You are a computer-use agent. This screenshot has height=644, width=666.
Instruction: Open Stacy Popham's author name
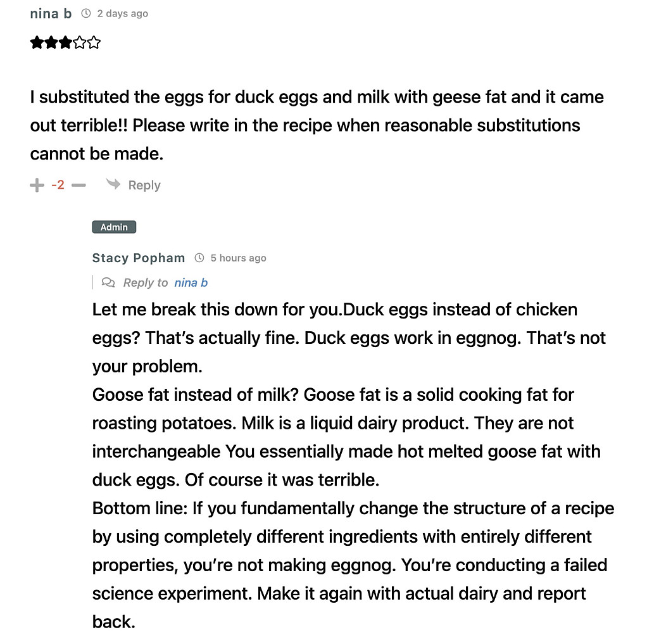(x=139, y=258)
